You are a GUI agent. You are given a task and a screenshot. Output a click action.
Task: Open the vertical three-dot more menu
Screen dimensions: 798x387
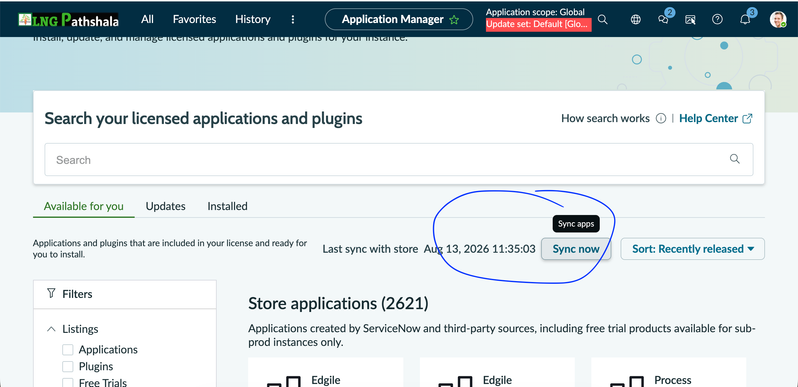(x=293, y=19)
